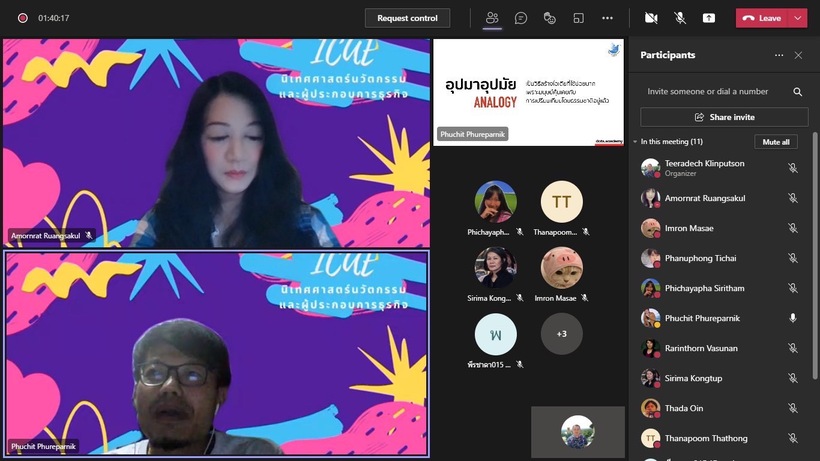Screen dimensions: 820x461
Task: Unmute your microphone in the toolbar
Action: (x=680, y=18)
